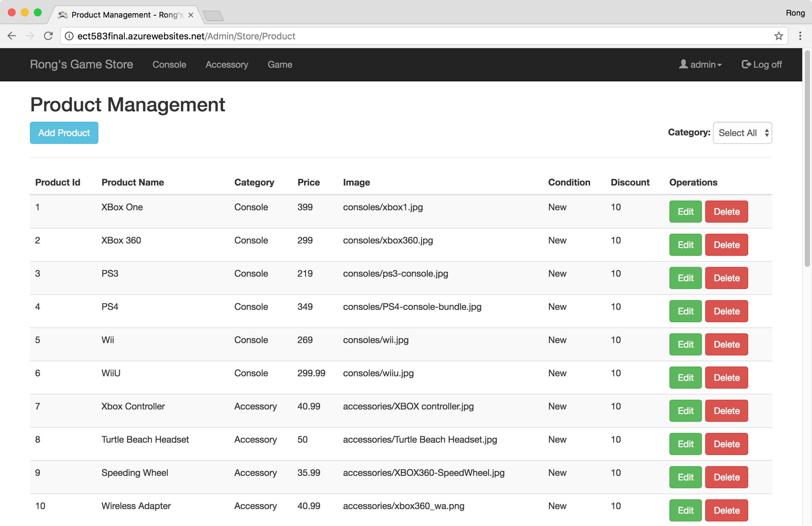Image resolution: width=812 pixels, height=526 pixels.
Task: Click the Add Product button
Action: tap(64, 133)
